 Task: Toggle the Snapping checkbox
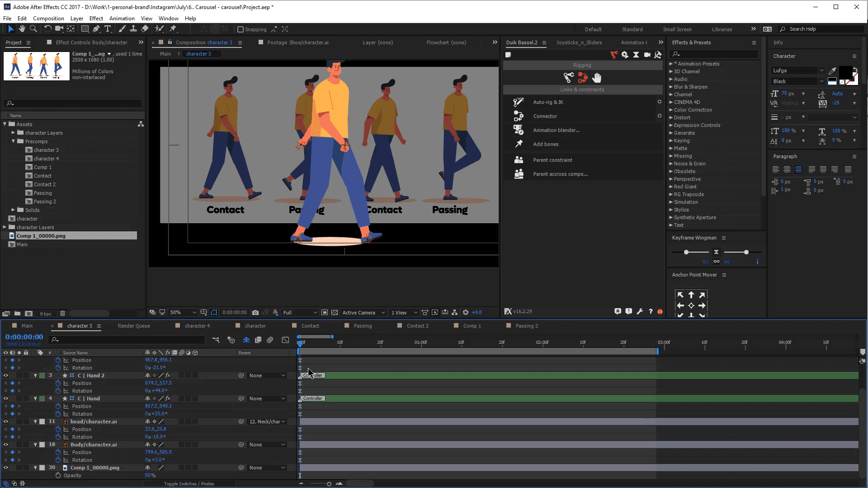click(241, 29)
